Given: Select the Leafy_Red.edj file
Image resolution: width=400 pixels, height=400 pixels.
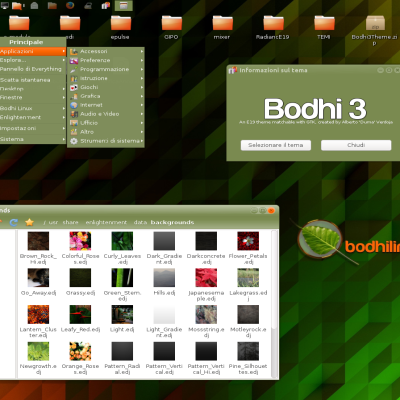Looking at the screenshot, I should point(80,319).
